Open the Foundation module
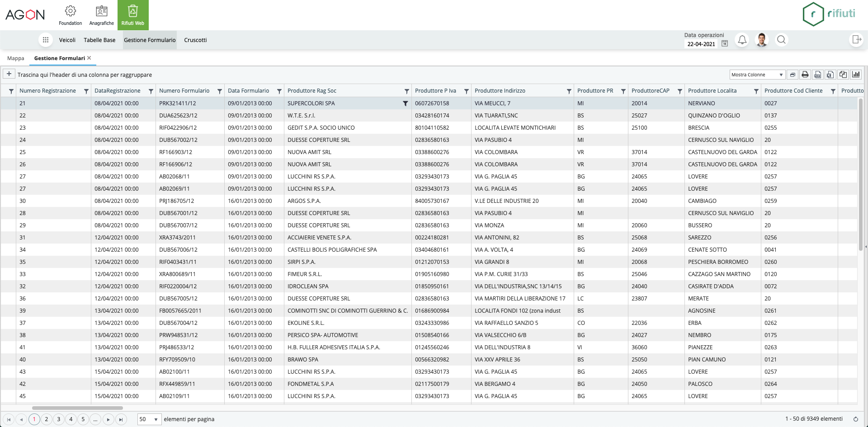The image size is (868, 427). 70,15
